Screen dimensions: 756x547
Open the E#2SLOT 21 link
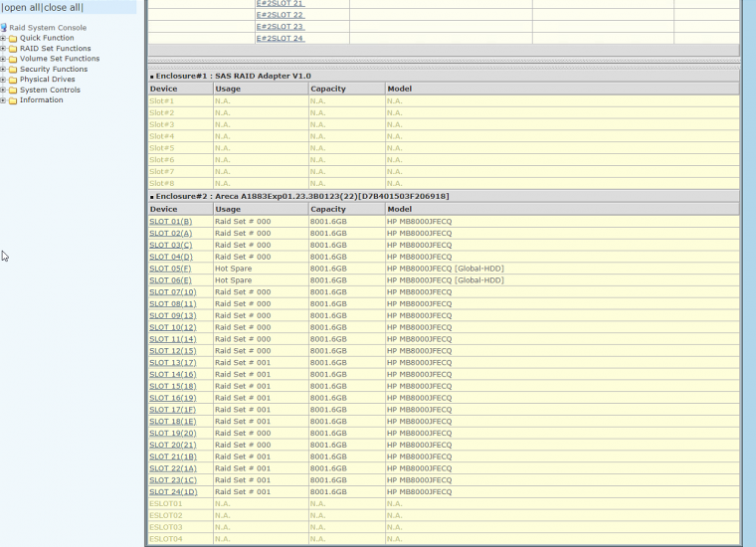tap(280, 3)
